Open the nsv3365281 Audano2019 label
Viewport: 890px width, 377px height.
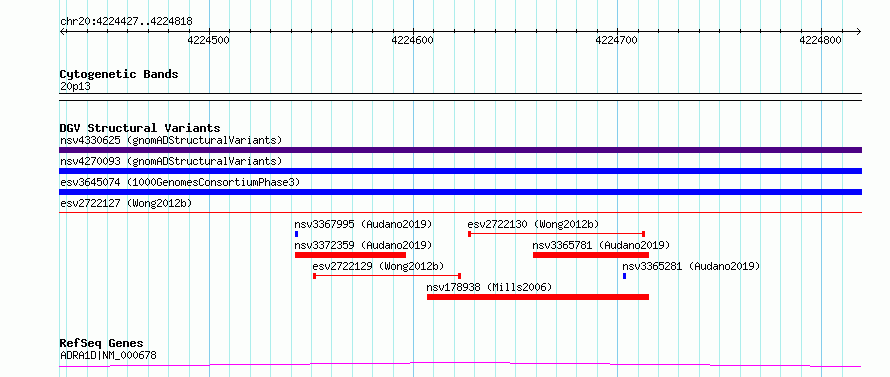[x=691, y=266]
